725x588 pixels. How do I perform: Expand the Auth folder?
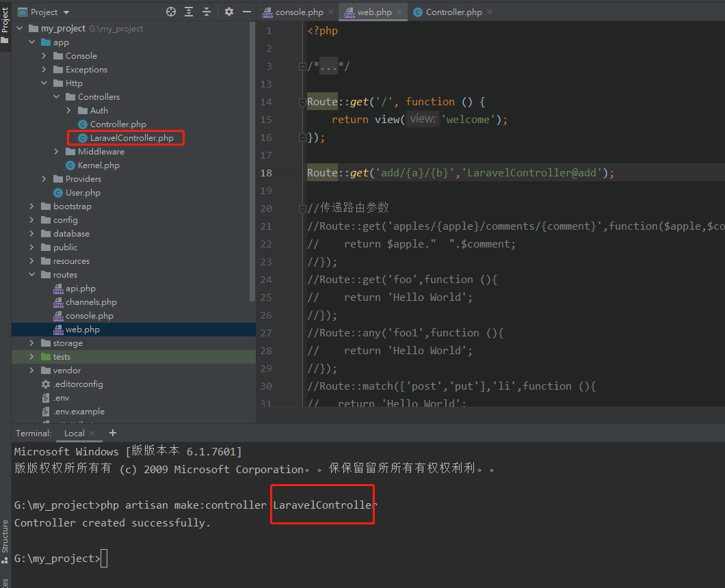click(x=69, y=111)
